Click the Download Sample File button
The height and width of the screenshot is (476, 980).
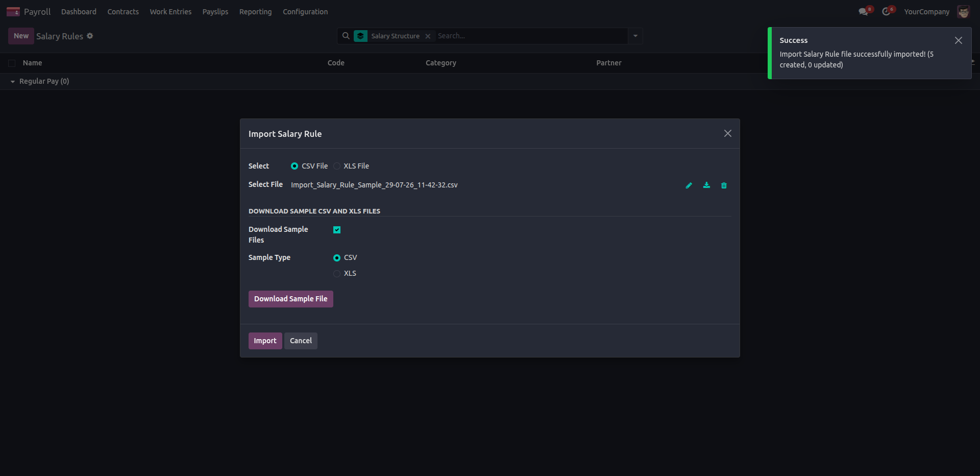tap(291, 299)
